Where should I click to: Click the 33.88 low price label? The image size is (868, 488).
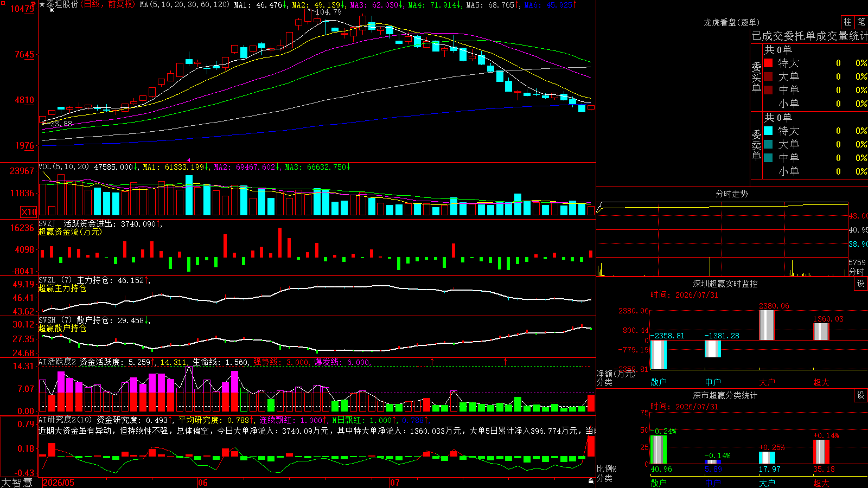(61, 124)
